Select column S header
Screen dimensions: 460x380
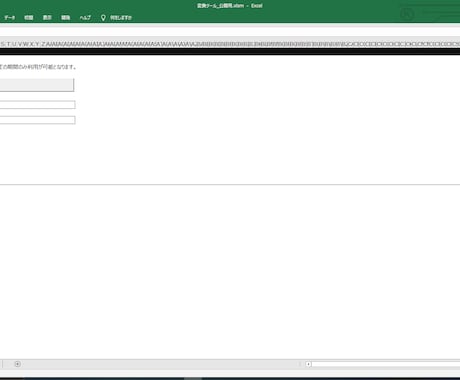point(3,44)
